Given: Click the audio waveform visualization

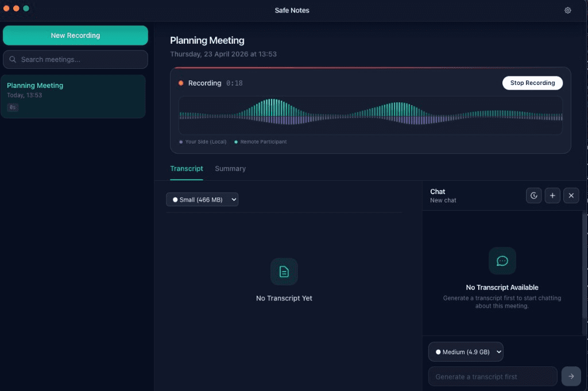Looking at the screenshot, I should (x=370, y=115).
